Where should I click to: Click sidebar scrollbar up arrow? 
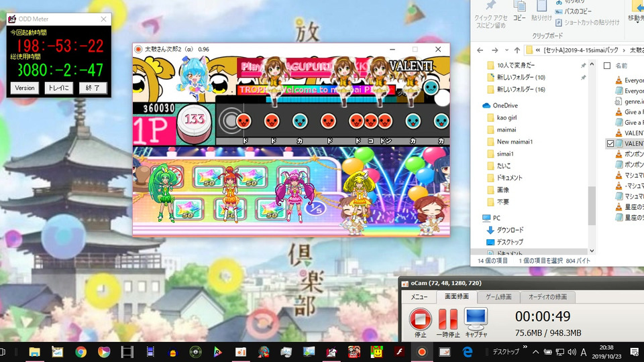pos(592,64)
